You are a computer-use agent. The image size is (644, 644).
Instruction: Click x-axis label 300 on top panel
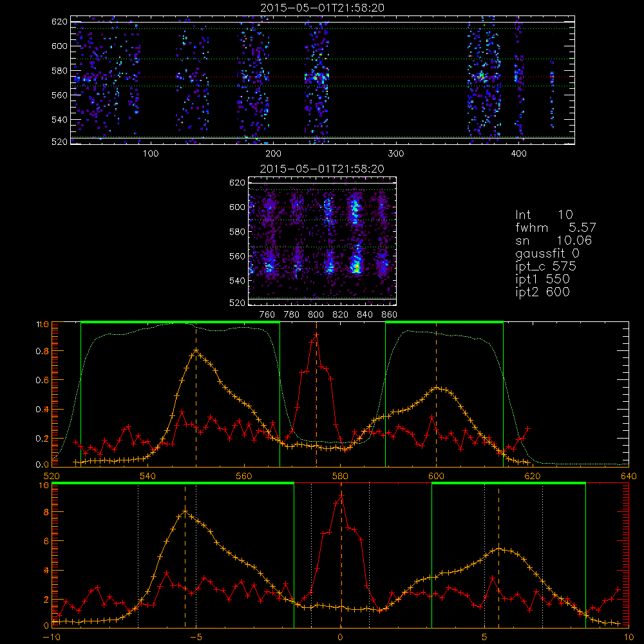click(395, 154)
